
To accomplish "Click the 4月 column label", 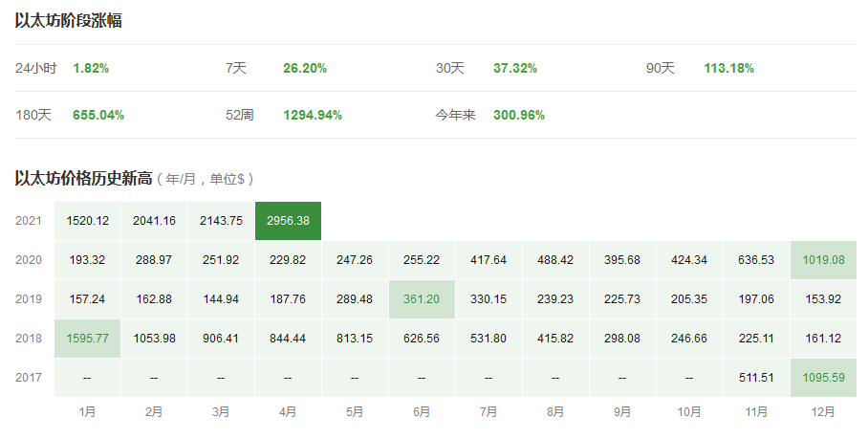I will point(288,412).
